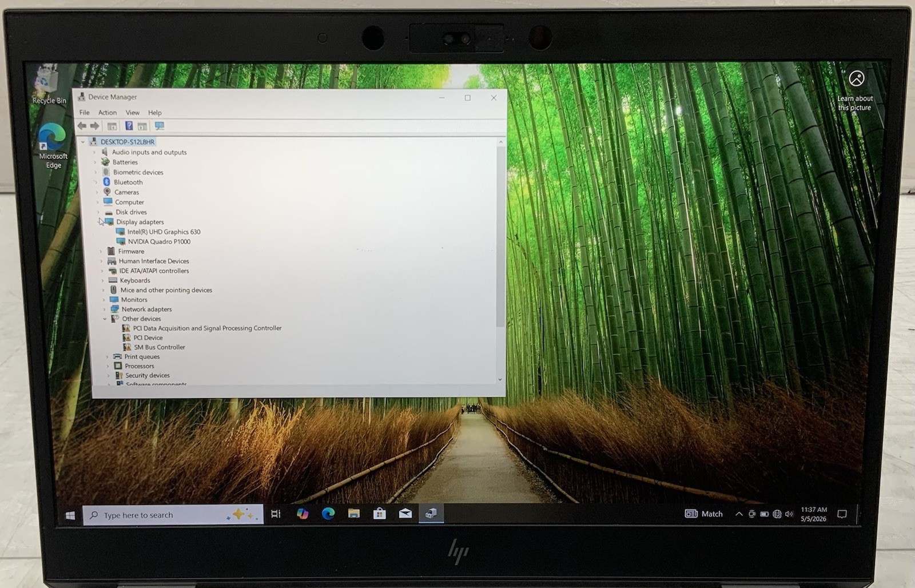Expand the Computer category arrow
The image size is (915, 588).
[97, 202]
